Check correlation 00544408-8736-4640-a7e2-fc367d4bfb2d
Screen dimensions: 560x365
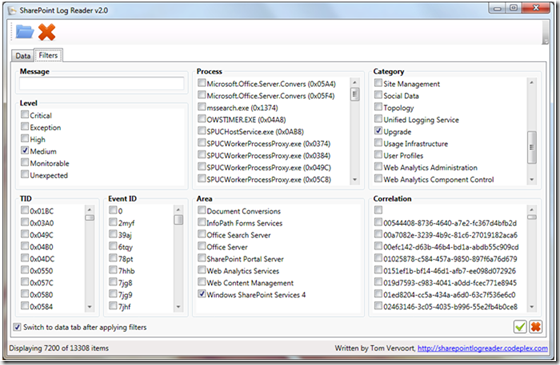378,222
